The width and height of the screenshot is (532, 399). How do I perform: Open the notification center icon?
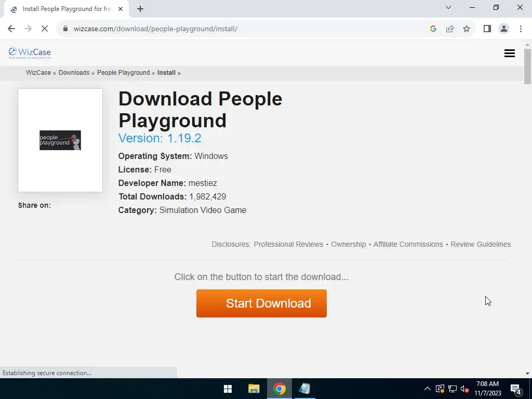pos(516,389)
